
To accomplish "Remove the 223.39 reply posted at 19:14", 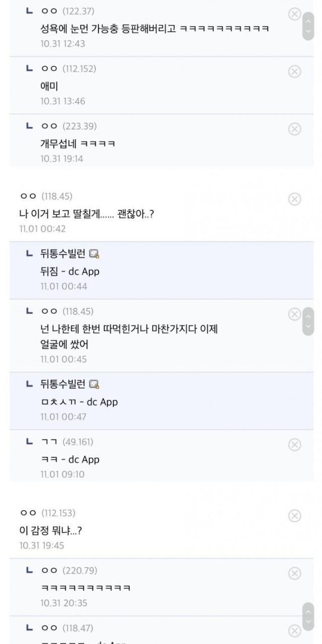I will (x=294, y=129).
